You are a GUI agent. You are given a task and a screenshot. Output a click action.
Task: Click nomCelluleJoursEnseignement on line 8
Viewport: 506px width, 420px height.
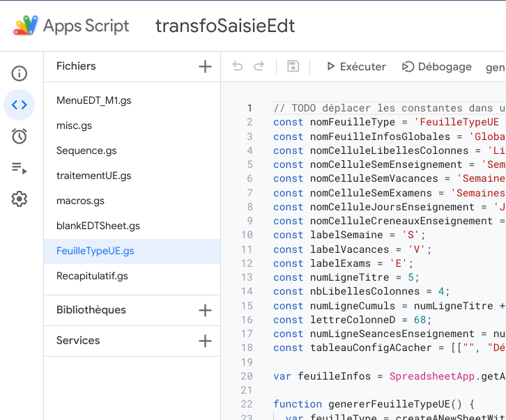point(392,207)
